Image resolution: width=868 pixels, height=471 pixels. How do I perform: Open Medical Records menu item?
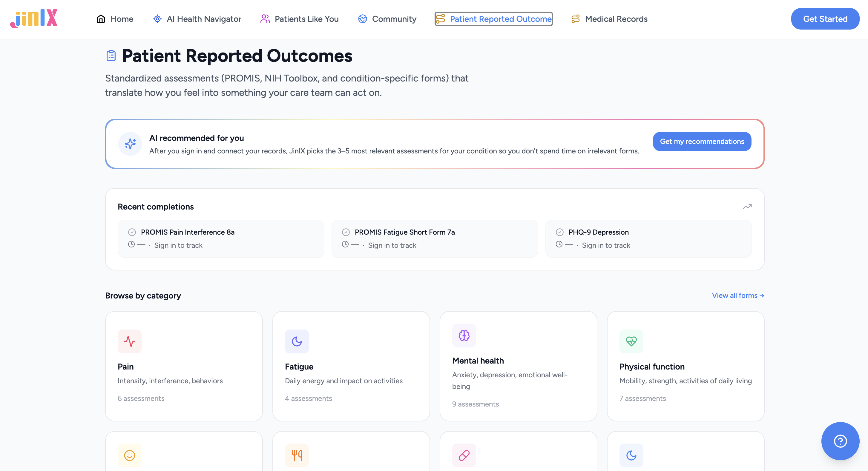click(x=610, y=19)
